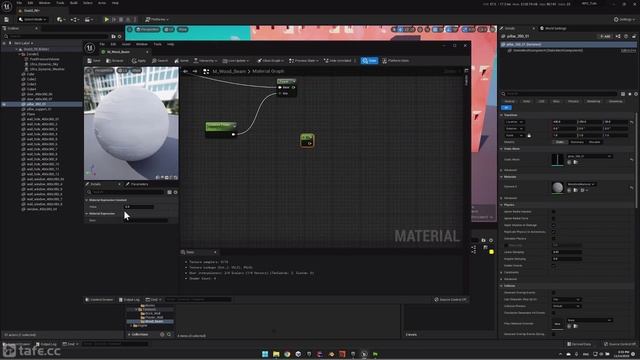Click the Value input field in Details

coord(139,207)
